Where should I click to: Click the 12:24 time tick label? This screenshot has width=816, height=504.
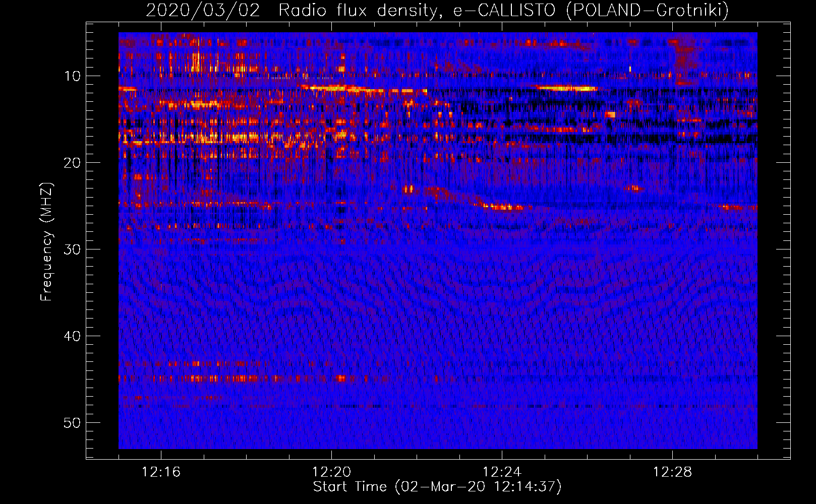click(x=502, y=472)
